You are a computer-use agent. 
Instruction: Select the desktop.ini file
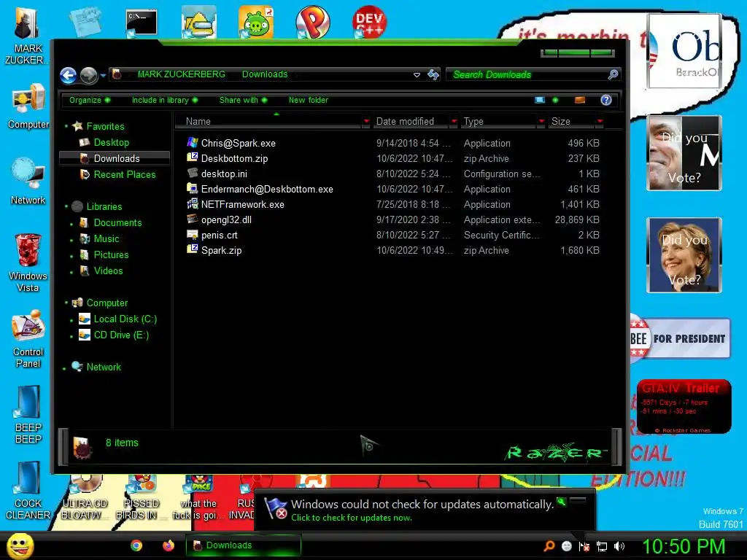coord(224,174)
